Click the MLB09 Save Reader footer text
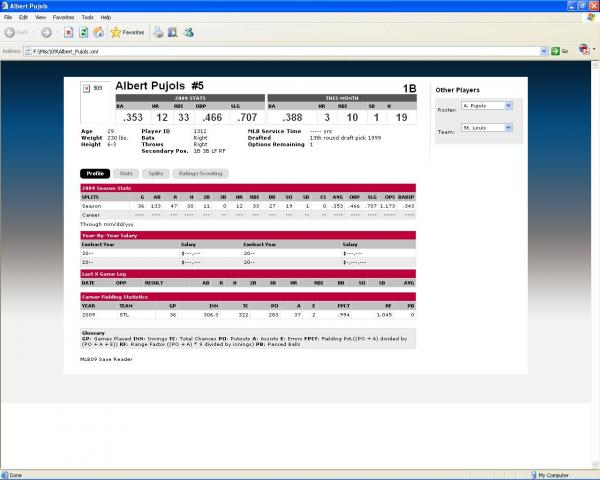This screenshot has width=600, height=480. tap(106, 359)
